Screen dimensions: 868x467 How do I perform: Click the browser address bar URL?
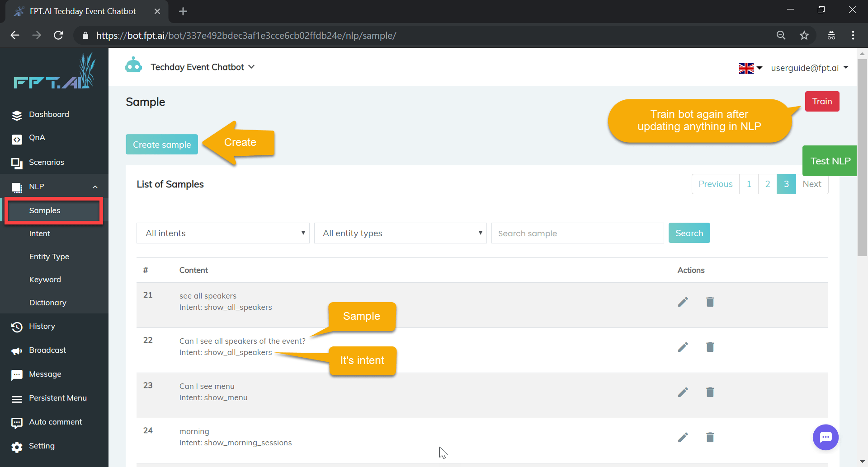tap(246, 35)
